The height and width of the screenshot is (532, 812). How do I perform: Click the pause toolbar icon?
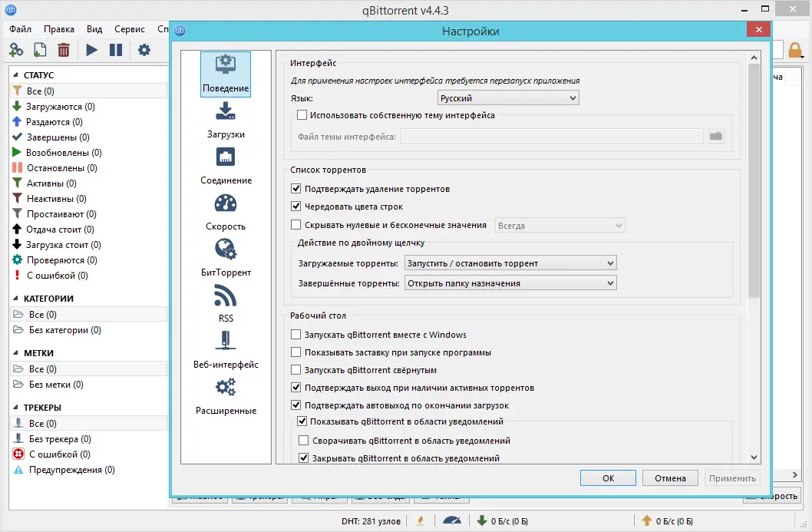(x=115, y=50)
